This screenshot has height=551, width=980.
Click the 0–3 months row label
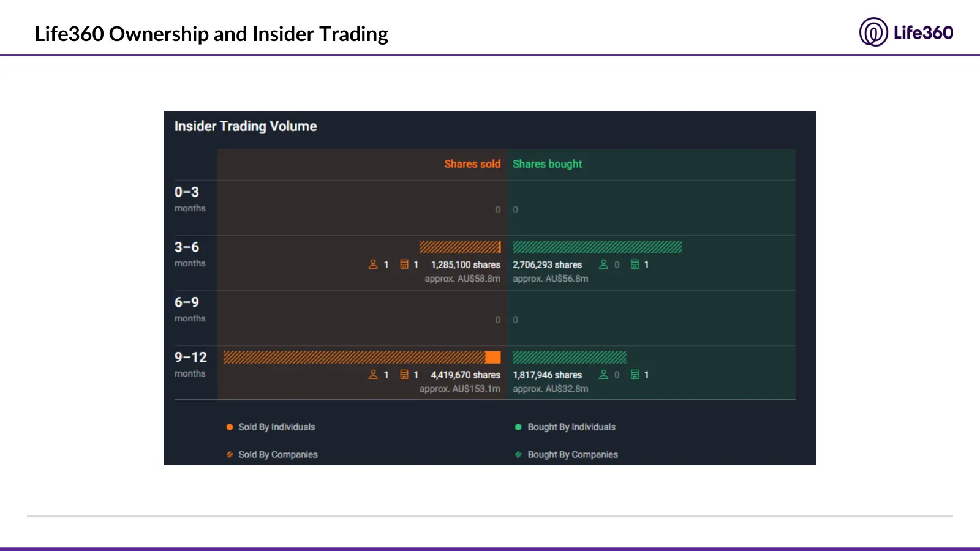[190, 199]
